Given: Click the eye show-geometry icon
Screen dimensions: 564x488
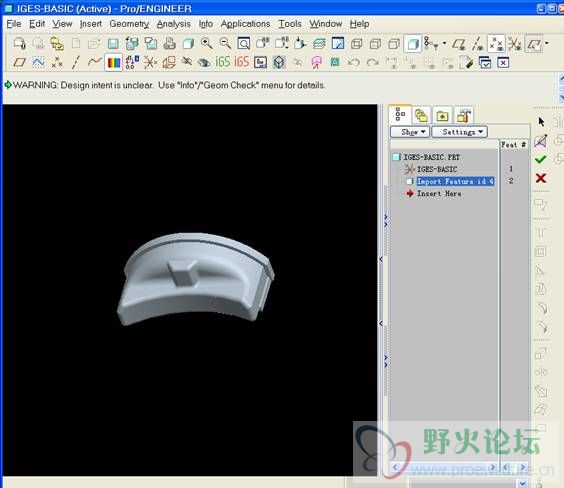Looking at the screenshot, I should [x=204, y=63].
